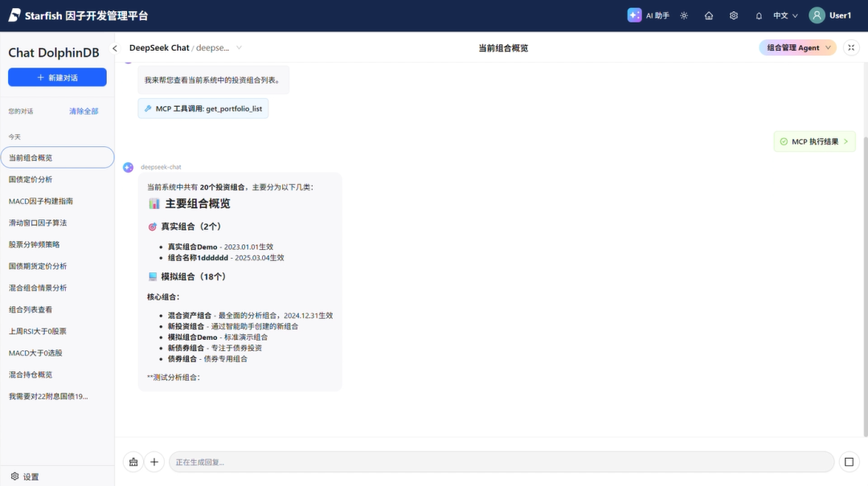Open the 组合列表查看 conversation

57,309
